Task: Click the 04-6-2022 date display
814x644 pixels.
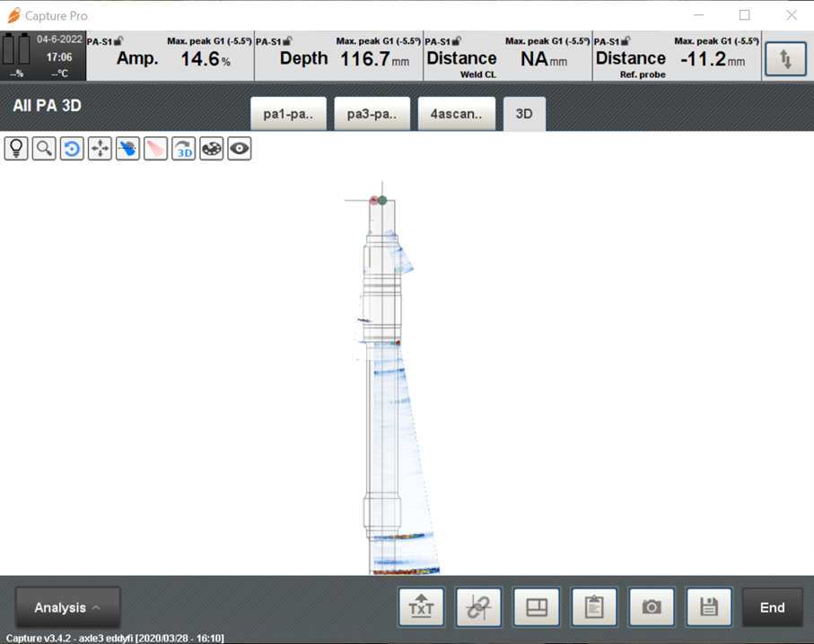Action: click(x=59, y=39)
